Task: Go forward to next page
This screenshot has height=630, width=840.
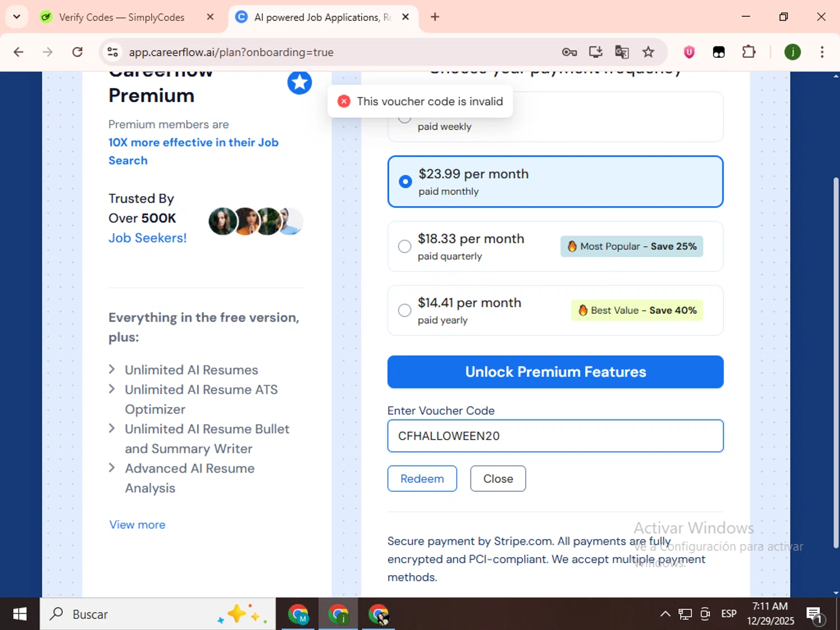Action: (48, 52)
